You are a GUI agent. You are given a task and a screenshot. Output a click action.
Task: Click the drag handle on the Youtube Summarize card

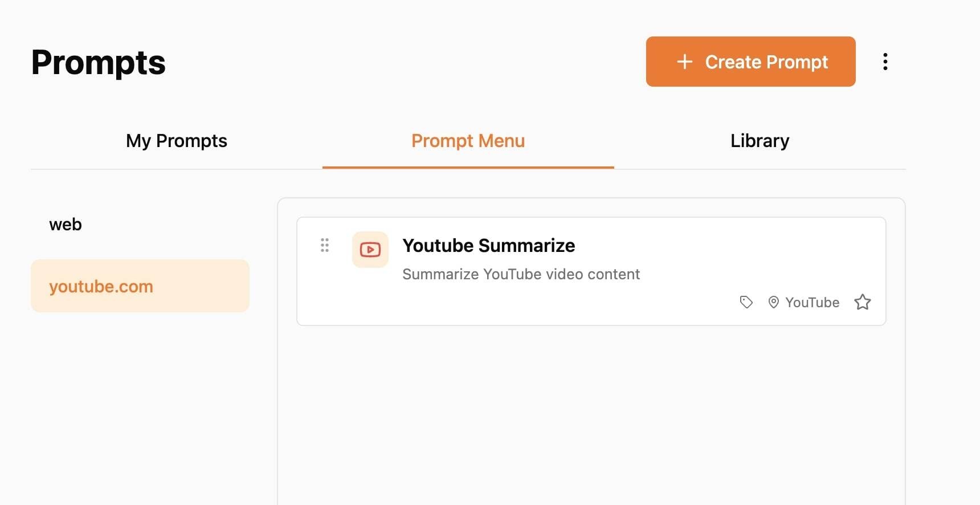[x=325, y=245]
